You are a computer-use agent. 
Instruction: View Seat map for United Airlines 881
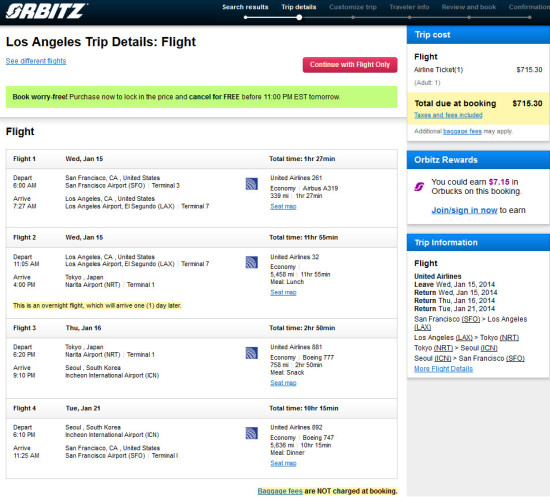coord(283,383)
